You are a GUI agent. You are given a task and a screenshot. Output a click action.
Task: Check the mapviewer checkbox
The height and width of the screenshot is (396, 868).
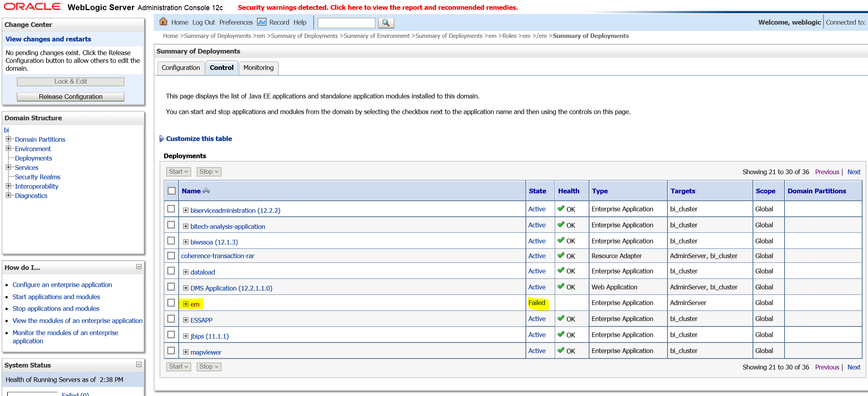(171, 350)
